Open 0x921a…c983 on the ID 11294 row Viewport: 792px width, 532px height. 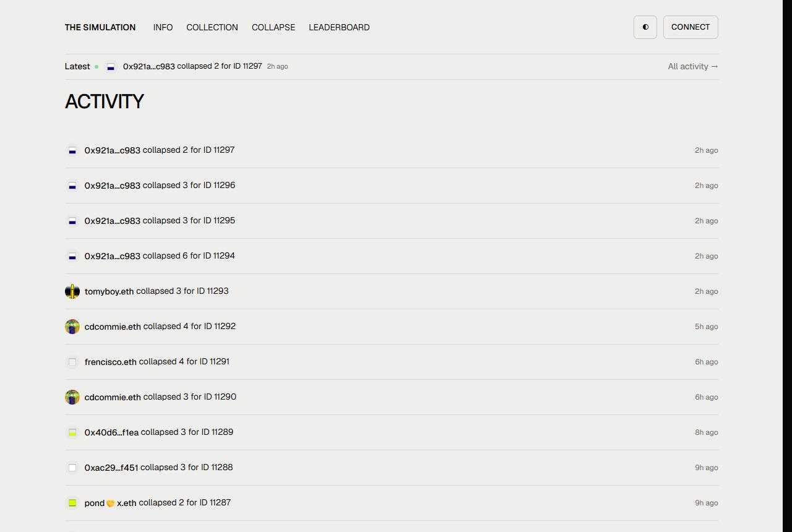pos(113,256)
